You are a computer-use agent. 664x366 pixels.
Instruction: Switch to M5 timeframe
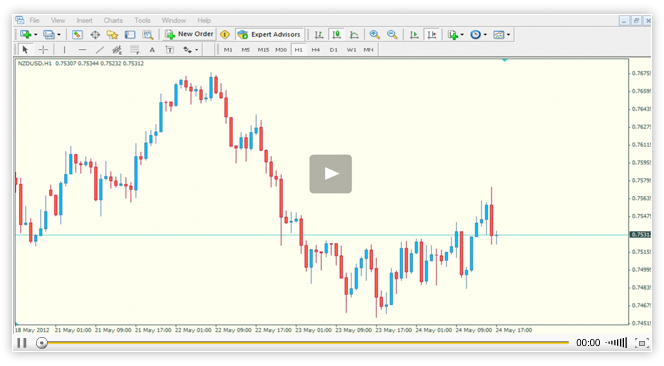[x=246, y=50]
